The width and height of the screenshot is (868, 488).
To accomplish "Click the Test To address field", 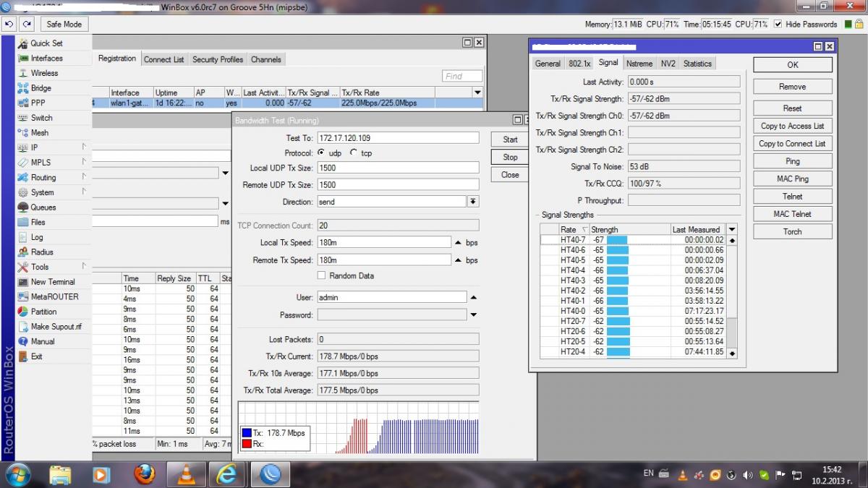I will [x=398, y=138].
